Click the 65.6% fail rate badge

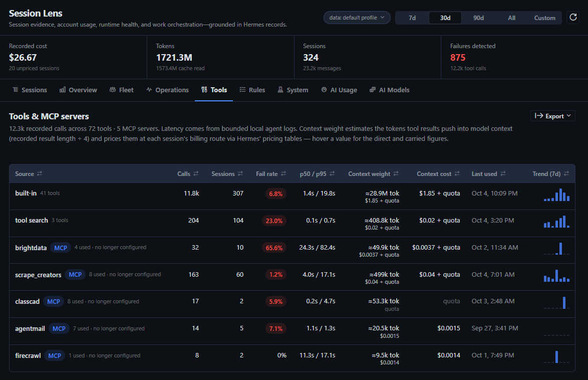pos(274,248)
